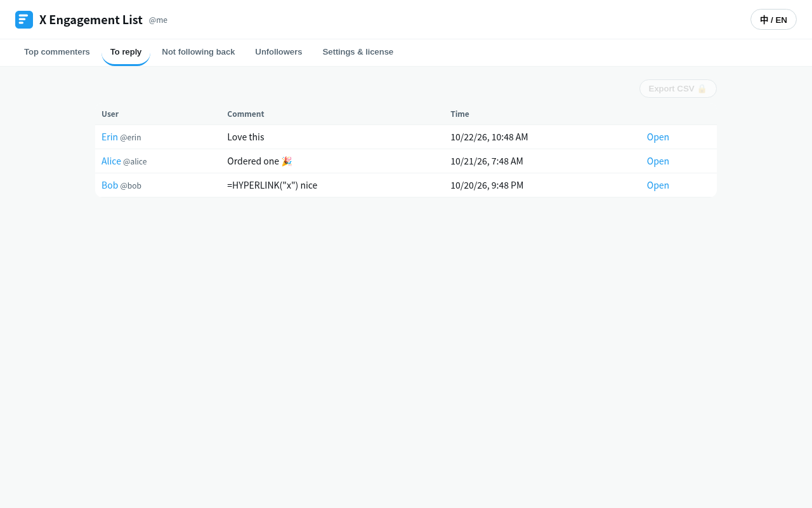Image resolution: width=812 pixels, height=508 pixels.
Task: Click Open for Bob's comment
Action: click(658, 185)
